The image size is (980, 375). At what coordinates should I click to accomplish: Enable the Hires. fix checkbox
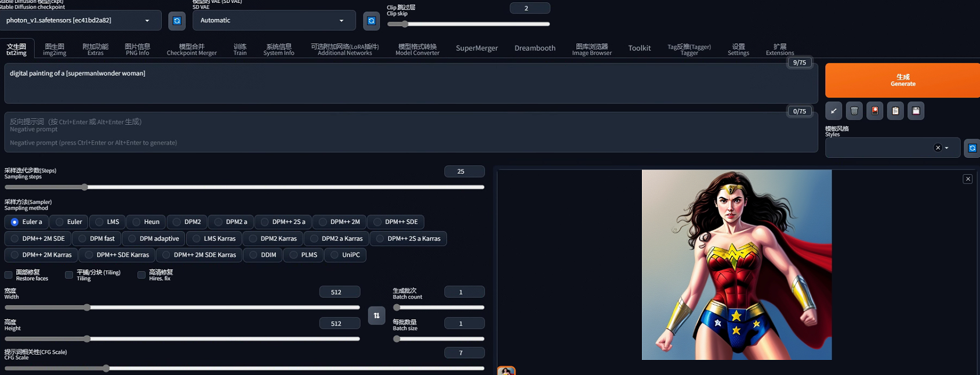click(x=141, y=275)
